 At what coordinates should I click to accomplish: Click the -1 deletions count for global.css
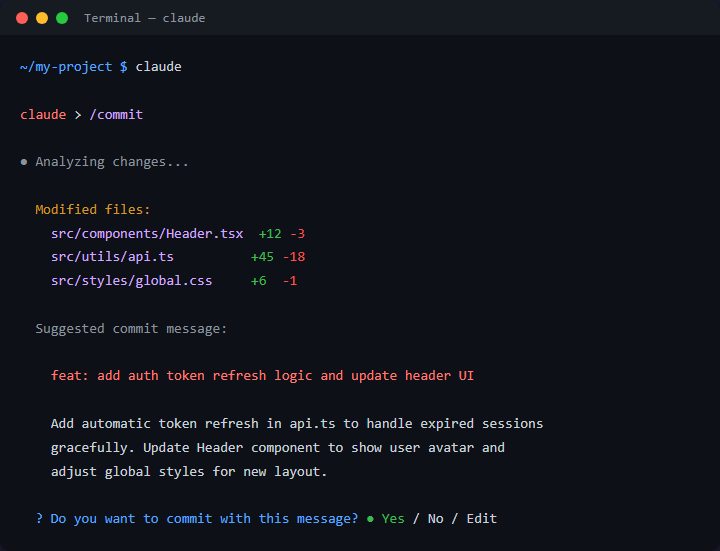[290, 281]
